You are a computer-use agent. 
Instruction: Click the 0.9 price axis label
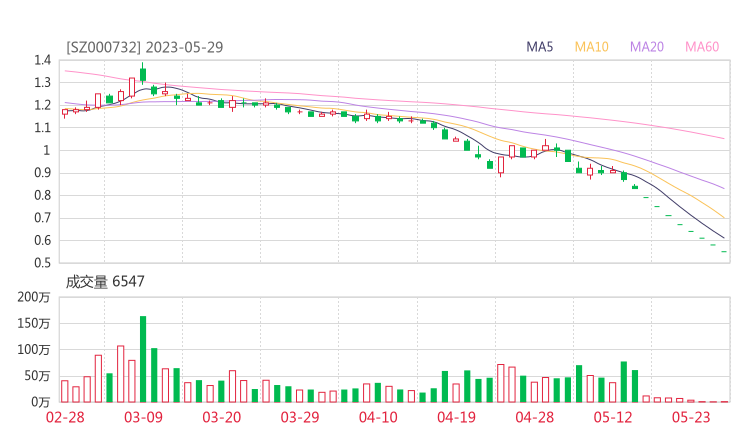pos(42,173)
